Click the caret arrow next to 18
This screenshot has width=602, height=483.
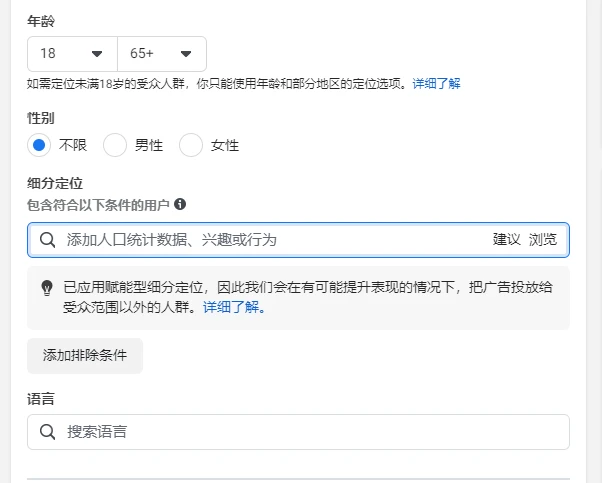click(x=97, y=54)
